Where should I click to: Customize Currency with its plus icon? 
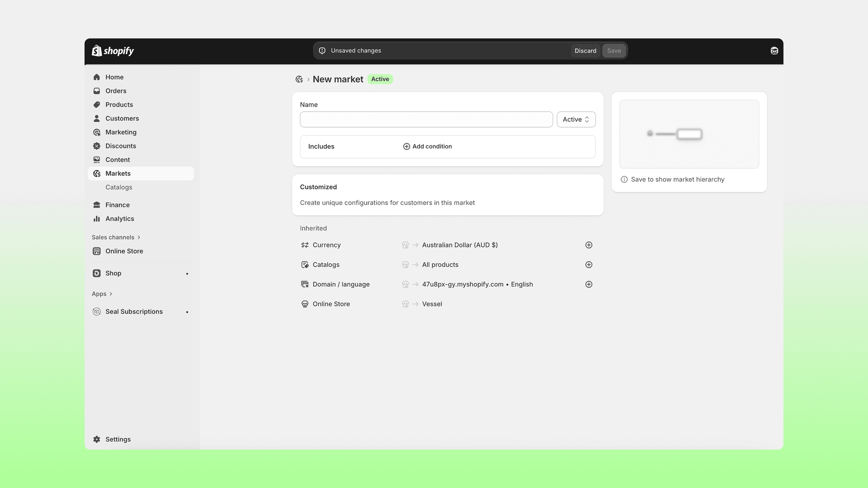click(588, 245)
